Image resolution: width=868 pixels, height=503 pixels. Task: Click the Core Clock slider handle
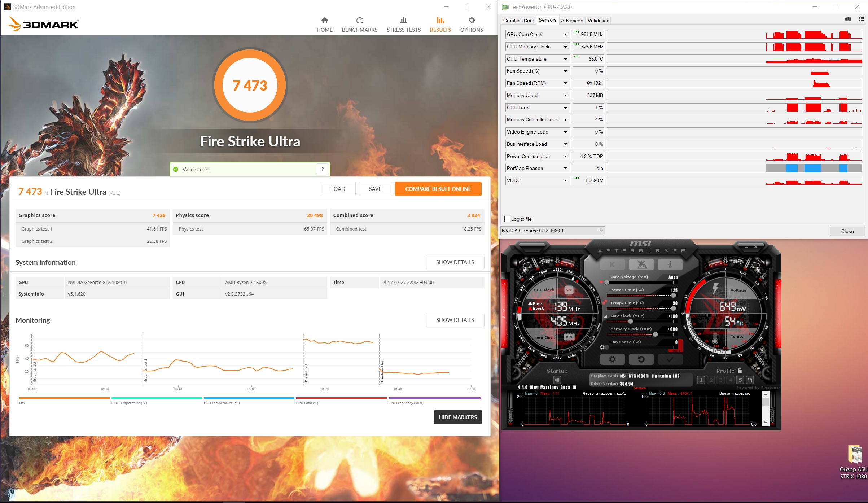(630, 321)
